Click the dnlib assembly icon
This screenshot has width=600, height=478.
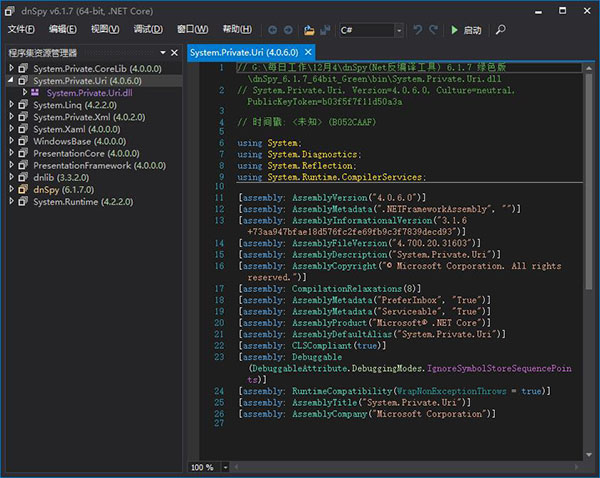pos(23,177)
